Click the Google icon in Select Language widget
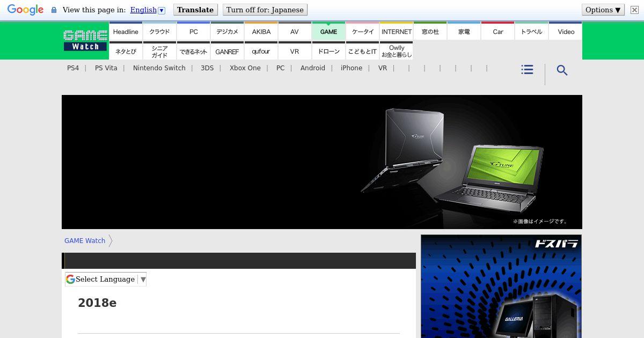The height and width of the screenshot is (338, 644). 70,279
